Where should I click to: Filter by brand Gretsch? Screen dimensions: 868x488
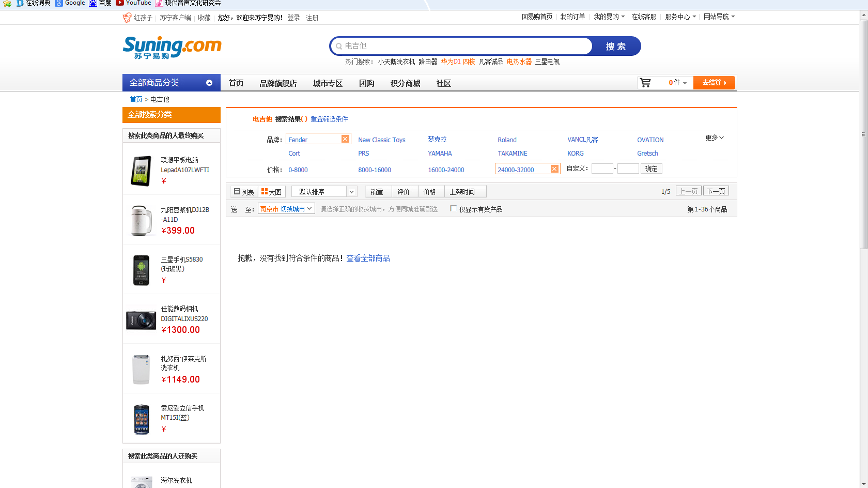[647, 153]
